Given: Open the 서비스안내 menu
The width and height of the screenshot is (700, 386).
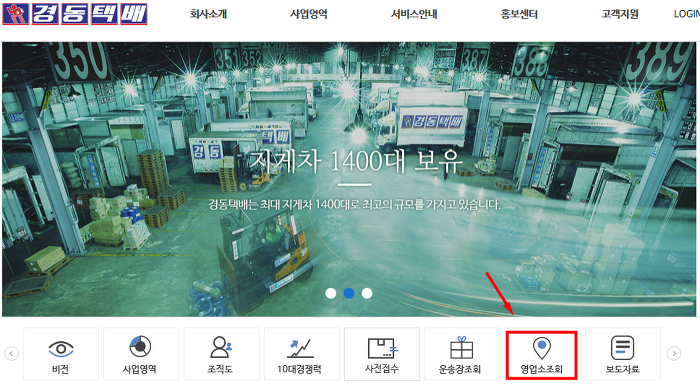Looking at the screenshot, I should 414,14.
